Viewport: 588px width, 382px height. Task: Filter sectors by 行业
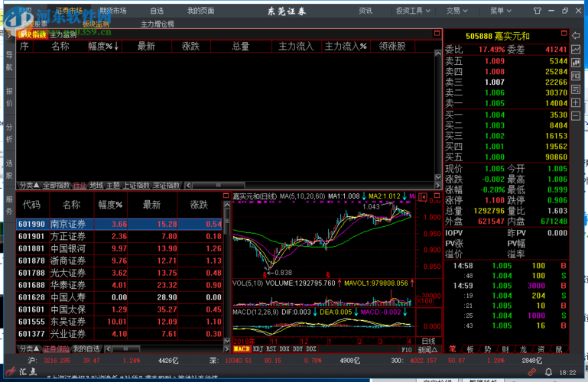[x=80, y=186]
